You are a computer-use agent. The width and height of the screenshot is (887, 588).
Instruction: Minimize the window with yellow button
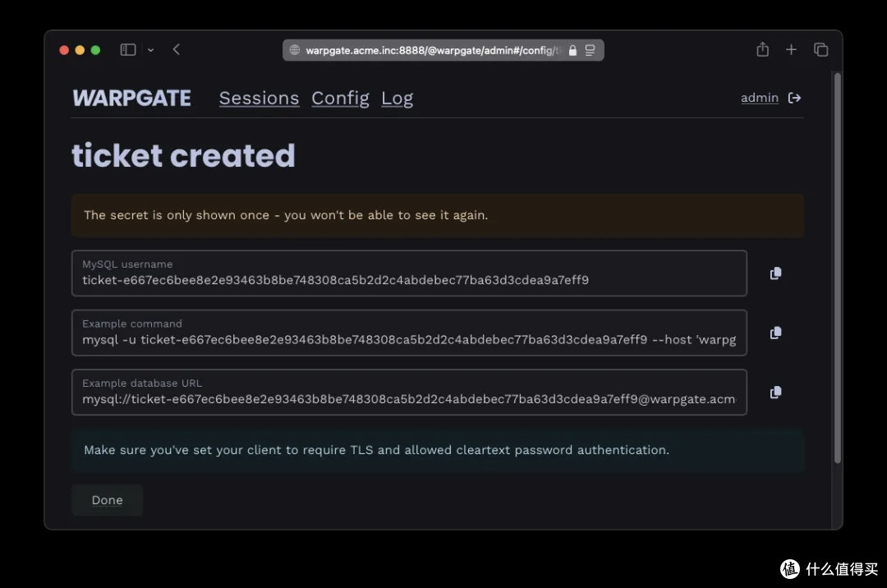[x=80, y=50]
